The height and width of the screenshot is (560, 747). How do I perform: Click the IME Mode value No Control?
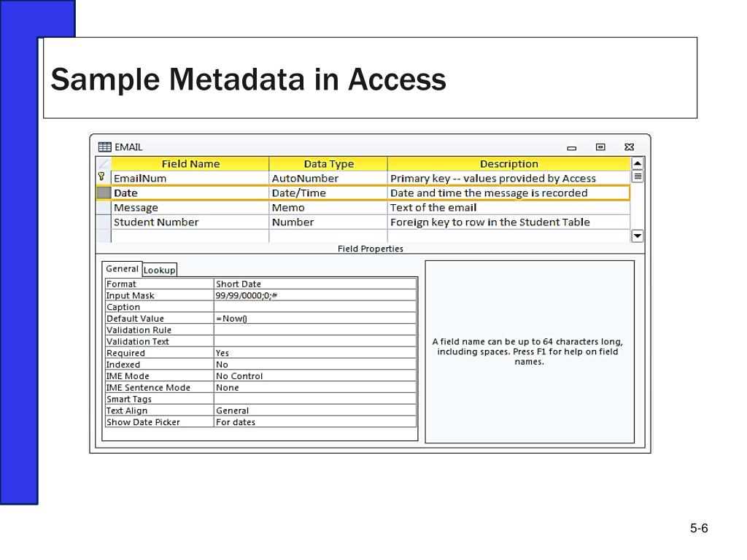(315, 376)
